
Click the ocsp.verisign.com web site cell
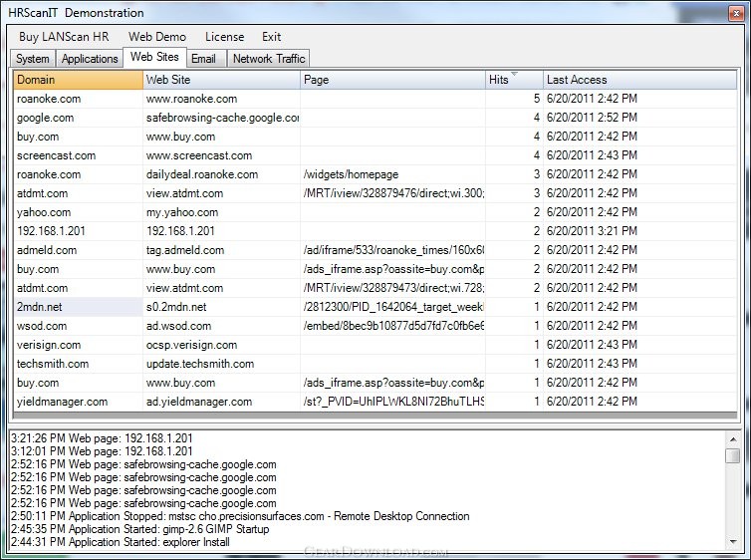[x=221, y=345]
